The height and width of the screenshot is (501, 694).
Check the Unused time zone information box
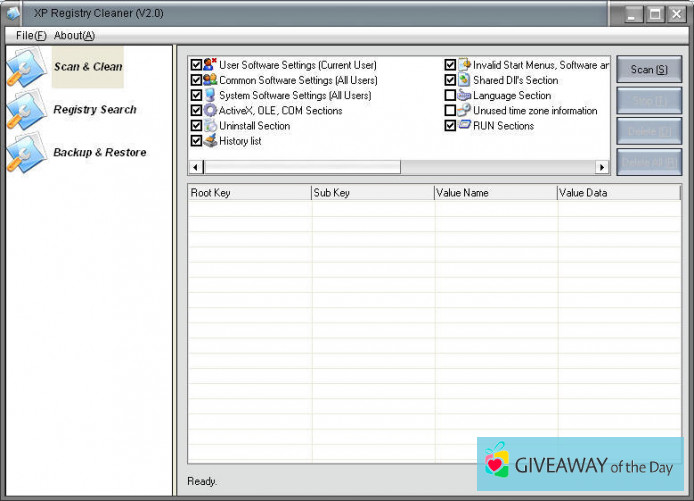point(450,111)
